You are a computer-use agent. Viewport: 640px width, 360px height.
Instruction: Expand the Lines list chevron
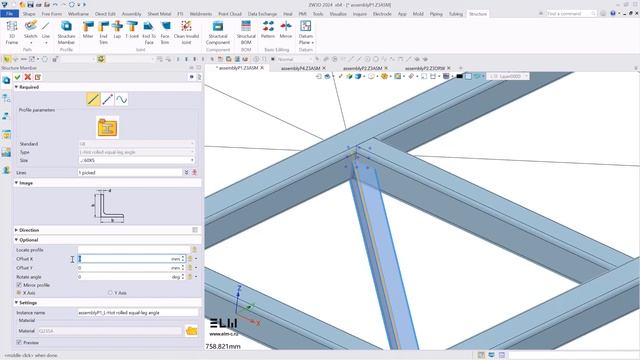tap(186, 173)
